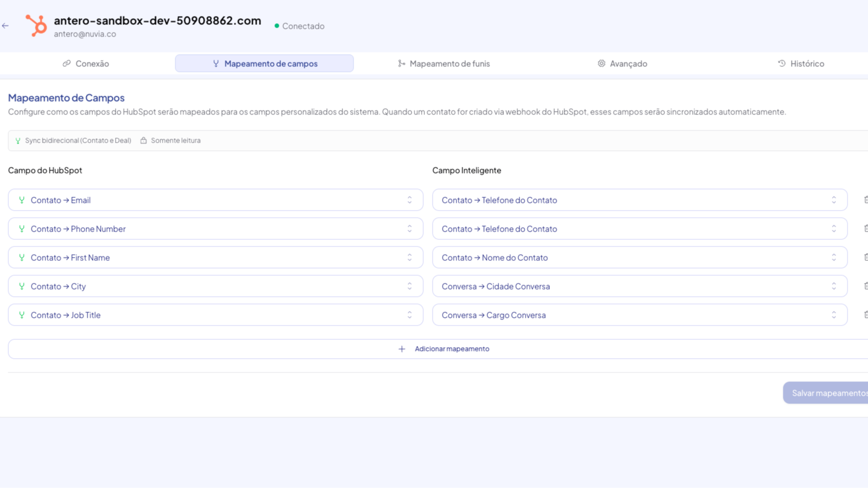Click the sync icon beside Contato First Name
This screenshot has height=488, width=868.
tap(22, 258)
